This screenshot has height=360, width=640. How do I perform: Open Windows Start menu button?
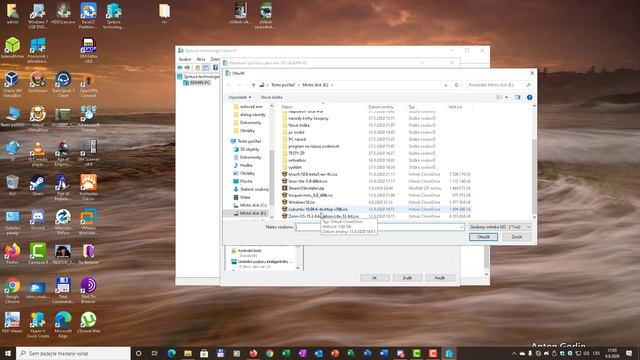8,353
